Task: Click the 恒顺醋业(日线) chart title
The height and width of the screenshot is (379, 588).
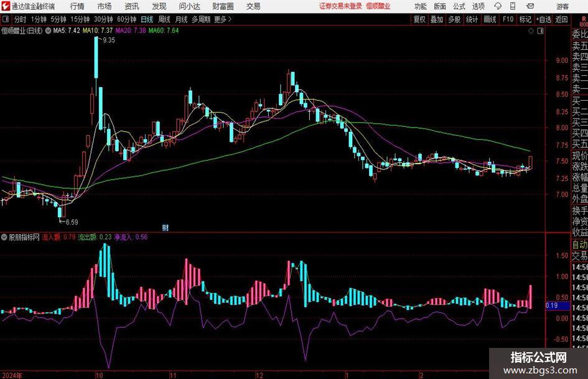Action: [22, 30]
